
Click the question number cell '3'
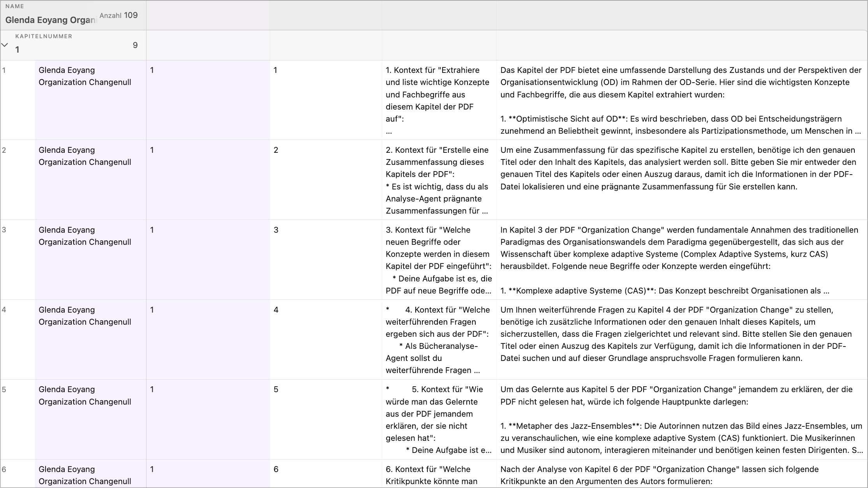[x=326, y=260]
